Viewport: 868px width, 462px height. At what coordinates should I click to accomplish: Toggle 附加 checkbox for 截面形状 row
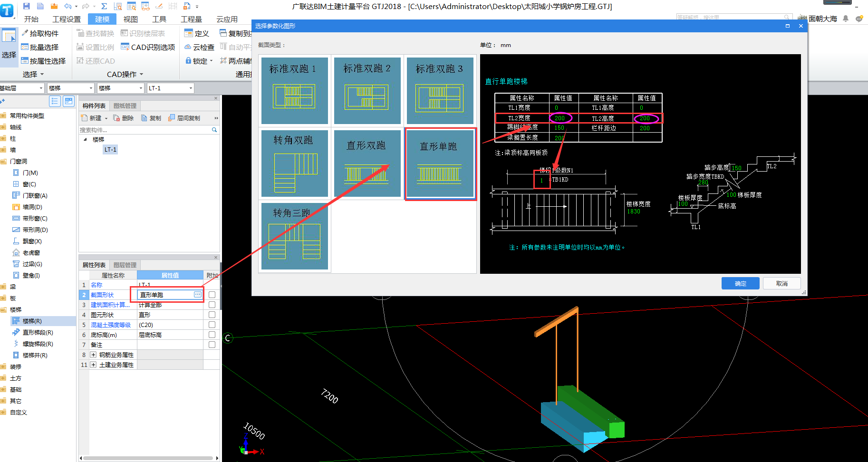pos(212,295)
